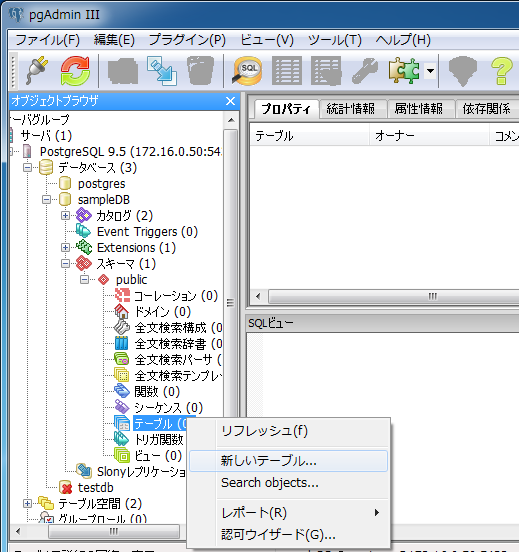The width and height of the screenshot is (519, 552).
Task: Open the 編集(E) menu
Action: (x=114, y=39)
